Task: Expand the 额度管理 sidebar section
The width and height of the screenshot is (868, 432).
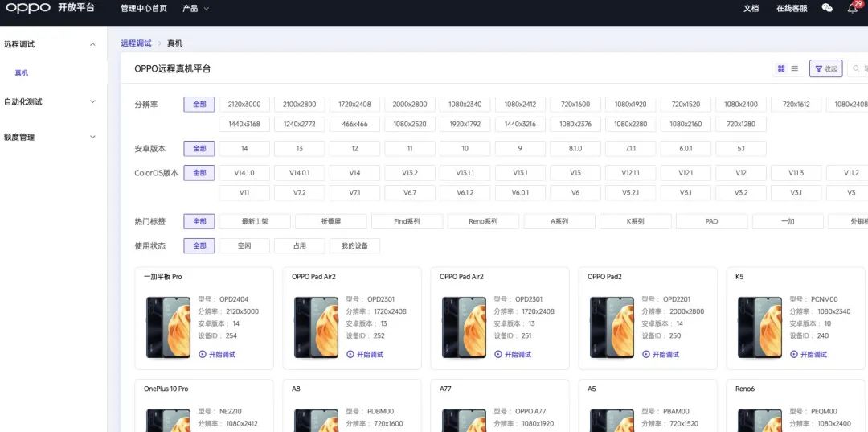Action: tap(92, 137)
